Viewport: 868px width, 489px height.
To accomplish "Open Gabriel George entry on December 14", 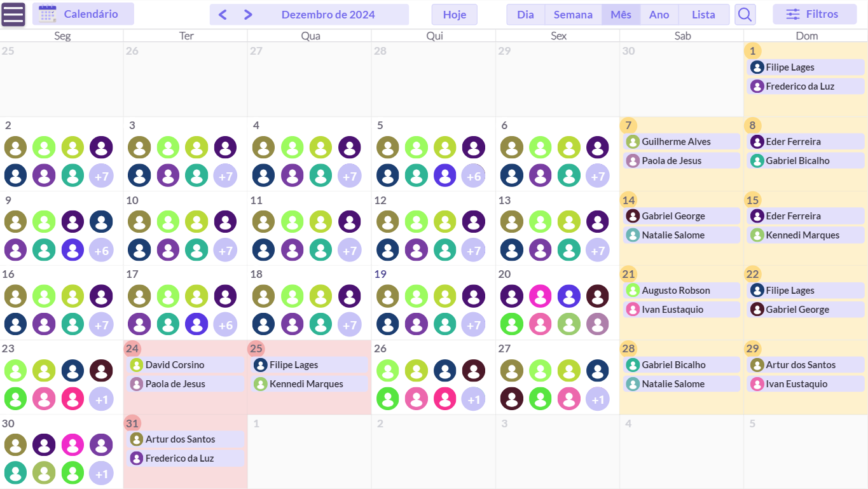I will [682, 216].
